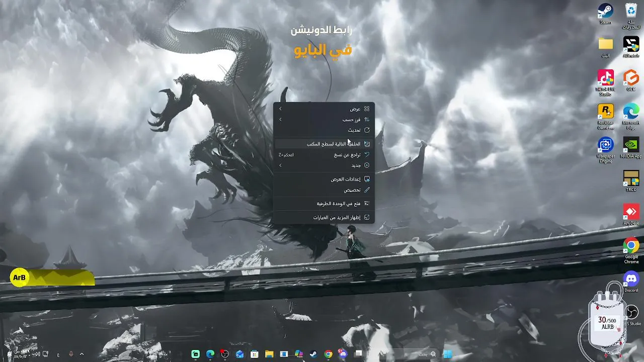Open the TRCC desktop shortcut
This screenshot has width=644, height=362.
click(631, 181)
